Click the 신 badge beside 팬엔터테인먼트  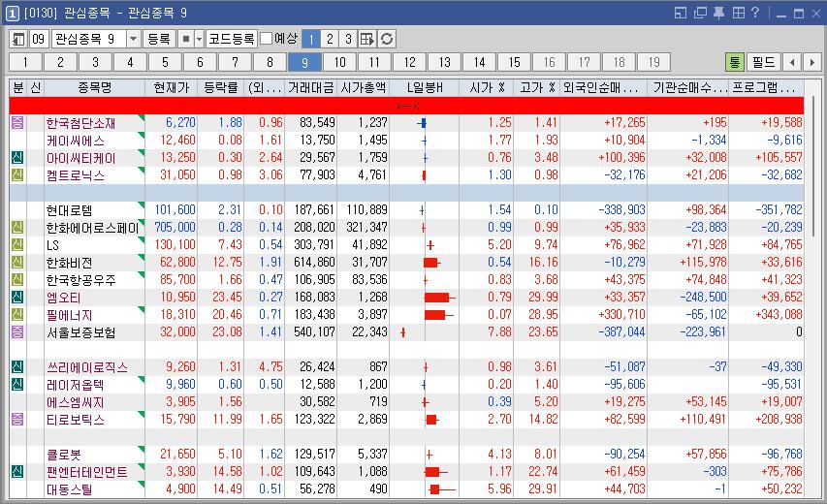[17, 471]
